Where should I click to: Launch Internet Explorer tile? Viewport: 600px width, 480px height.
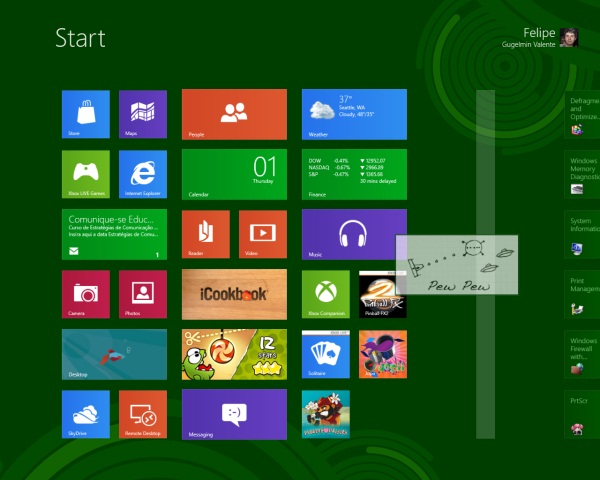click(143, 174)
